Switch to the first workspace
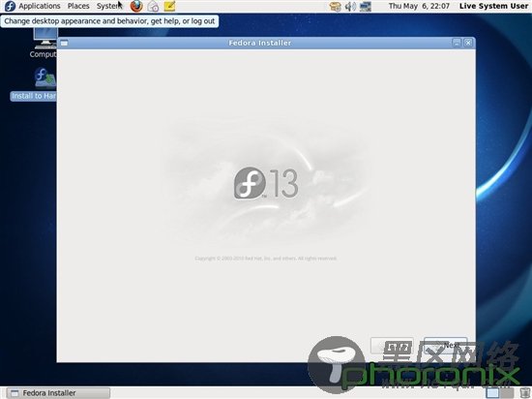The height and width of the screenshot is (399, 532). click(493, 393)
